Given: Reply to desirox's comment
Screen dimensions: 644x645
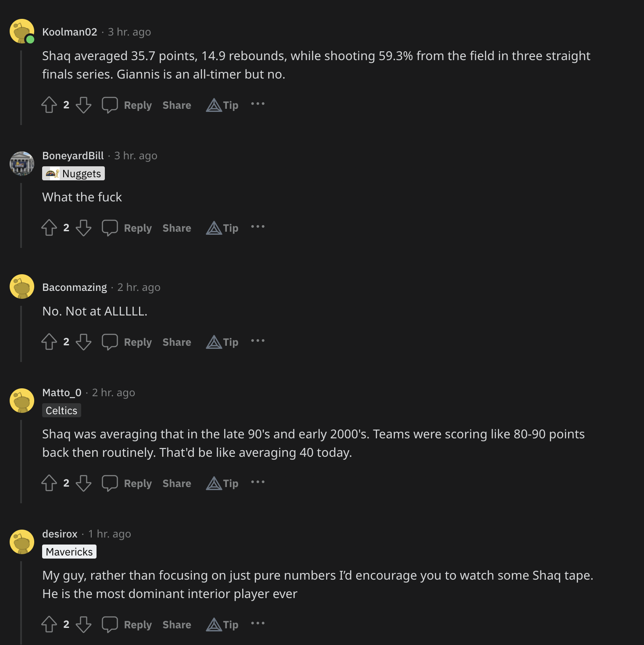Looking at the screenshot, I should point(137,625).
